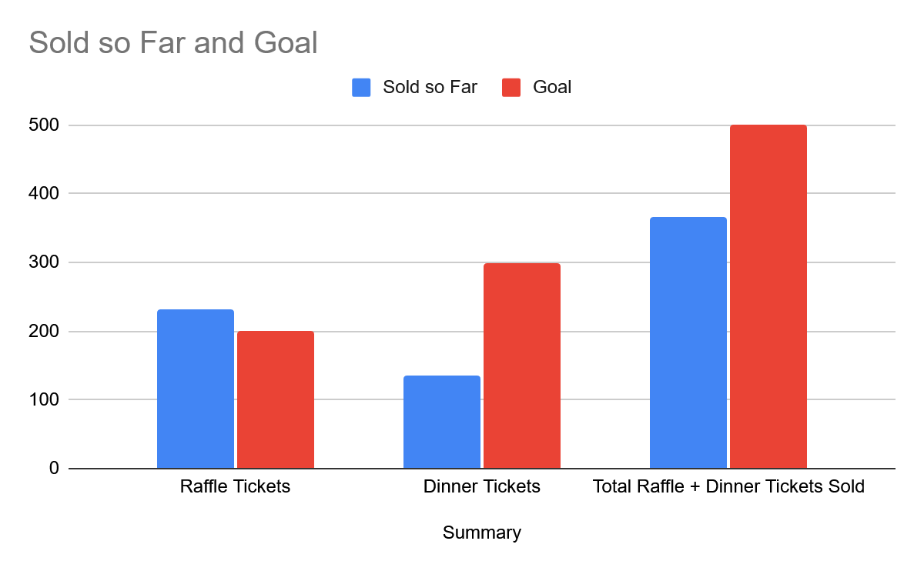924x571 pixels.
Task: Click the "Total Raffle + Dinner Tickets Sold" label
Action: pyautogui.click(x=728, y=486)
